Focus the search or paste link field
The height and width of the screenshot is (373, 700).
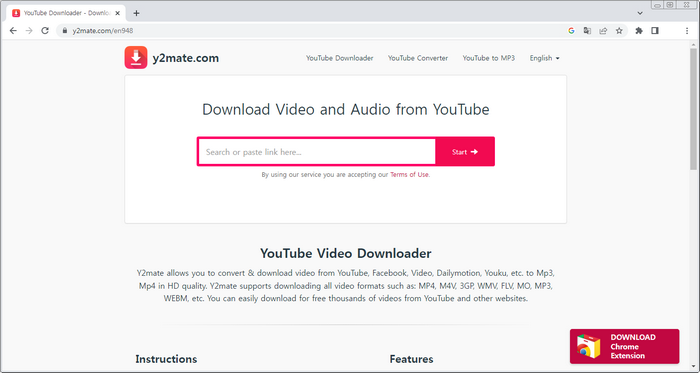click(x=317, y=152)
